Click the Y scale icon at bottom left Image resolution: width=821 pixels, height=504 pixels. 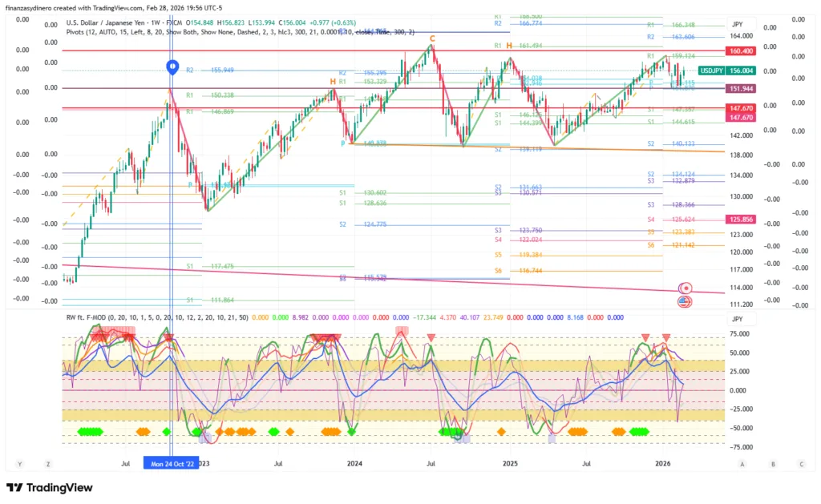[19, 463]
